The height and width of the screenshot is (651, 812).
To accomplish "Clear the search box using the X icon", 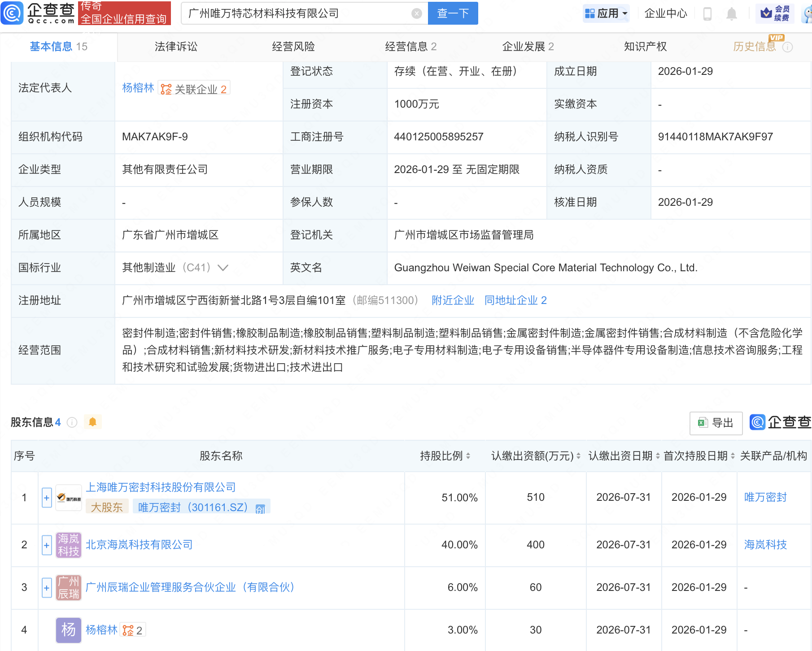I will 417,13.
